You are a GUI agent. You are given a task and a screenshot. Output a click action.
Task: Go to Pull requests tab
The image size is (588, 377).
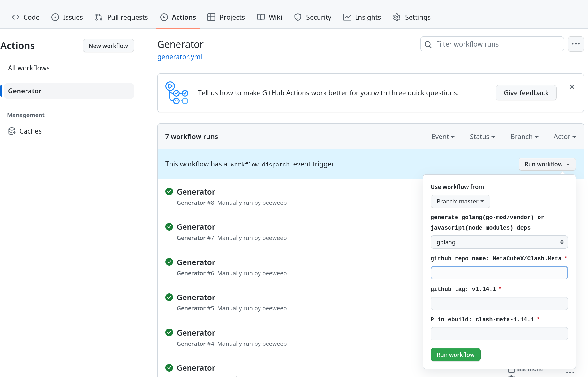(121, 17)
